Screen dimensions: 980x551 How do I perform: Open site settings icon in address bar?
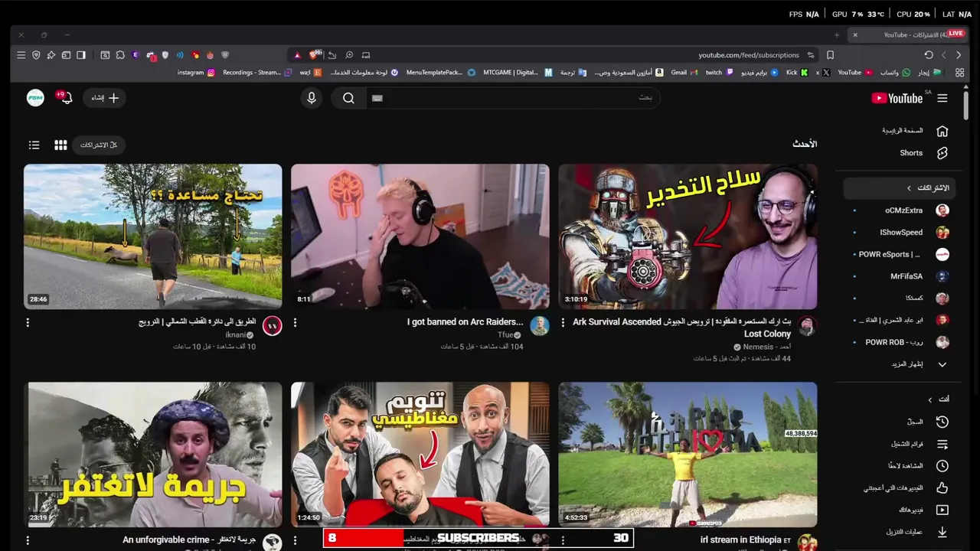810,55
